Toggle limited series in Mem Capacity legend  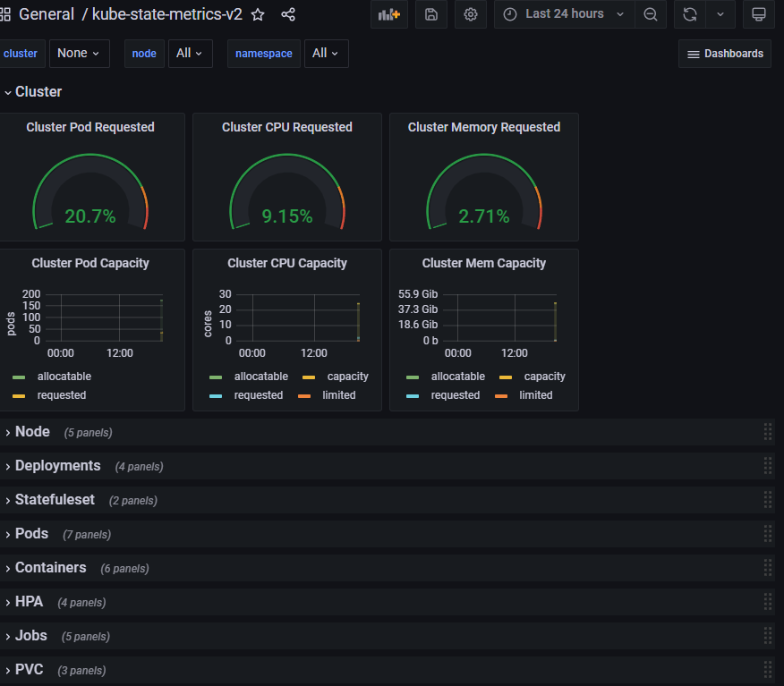[536, 395]
